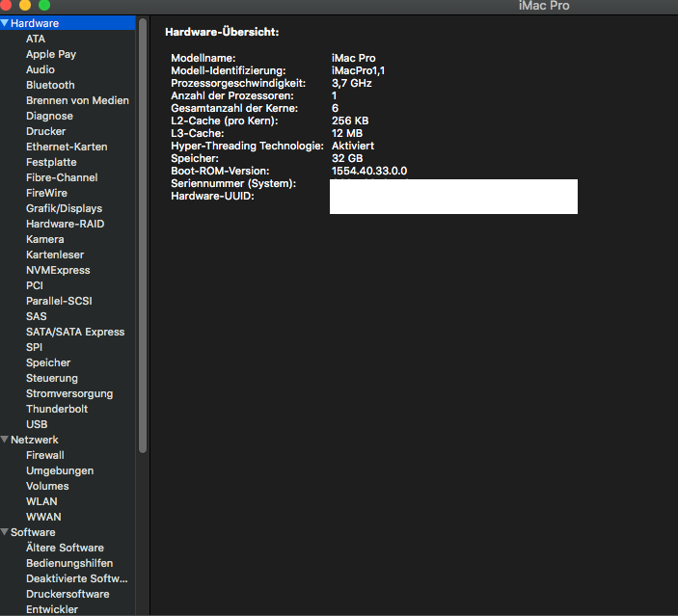Screen dimensions: 678x616
Task: Open the Audio hardware entry
Action: click(41, 69)
